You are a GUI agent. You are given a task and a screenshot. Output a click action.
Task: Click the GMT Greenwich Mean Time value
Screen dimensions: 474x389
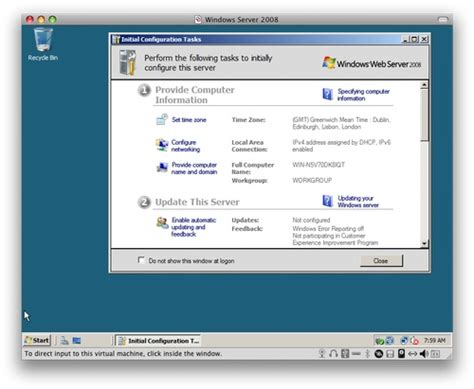341,123
